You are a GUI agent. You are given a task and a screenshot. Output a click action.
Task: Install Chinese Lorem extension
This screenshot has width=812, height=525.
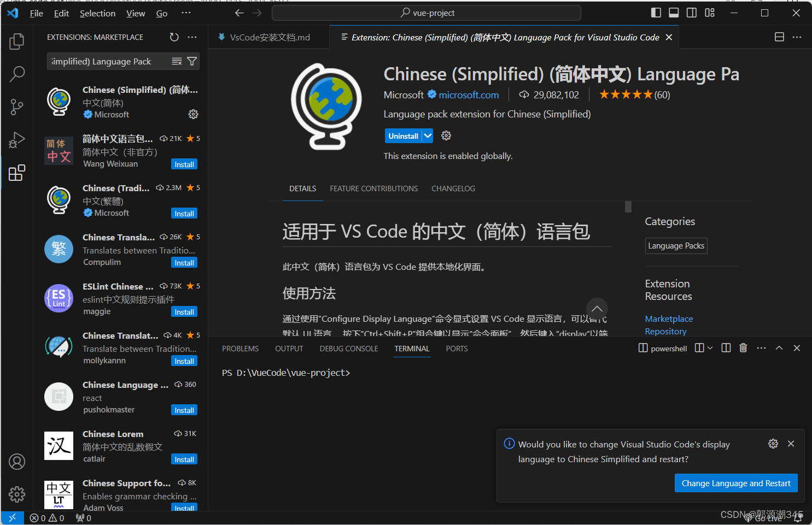(x=184, y=459)
